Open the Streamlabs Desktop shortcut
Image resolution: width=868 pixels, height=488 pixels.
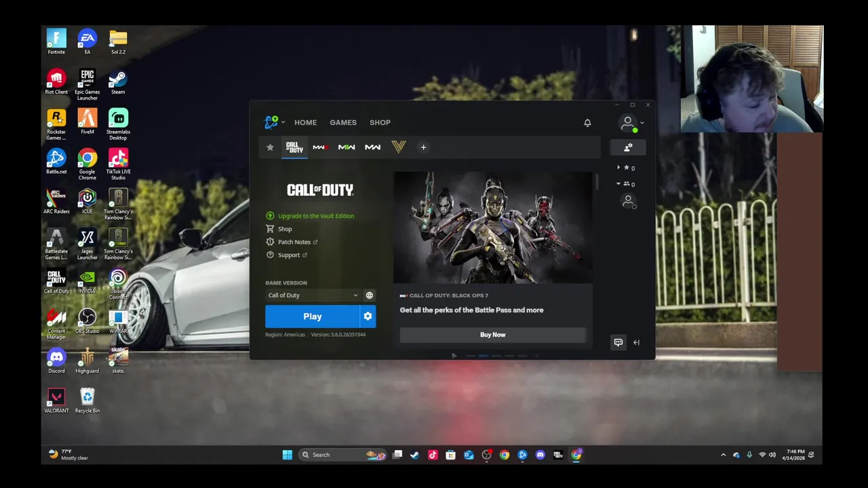[x=118, y=124]
